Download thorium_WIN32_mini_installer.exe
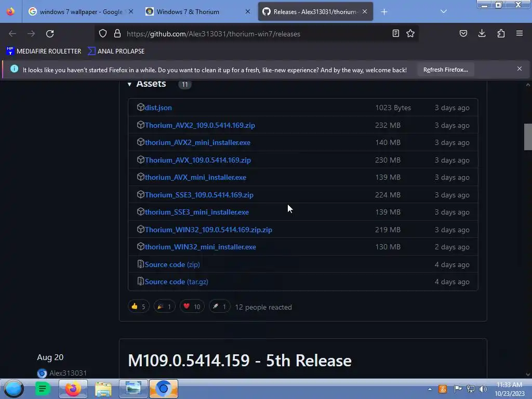532x399 pixels. 201,247
